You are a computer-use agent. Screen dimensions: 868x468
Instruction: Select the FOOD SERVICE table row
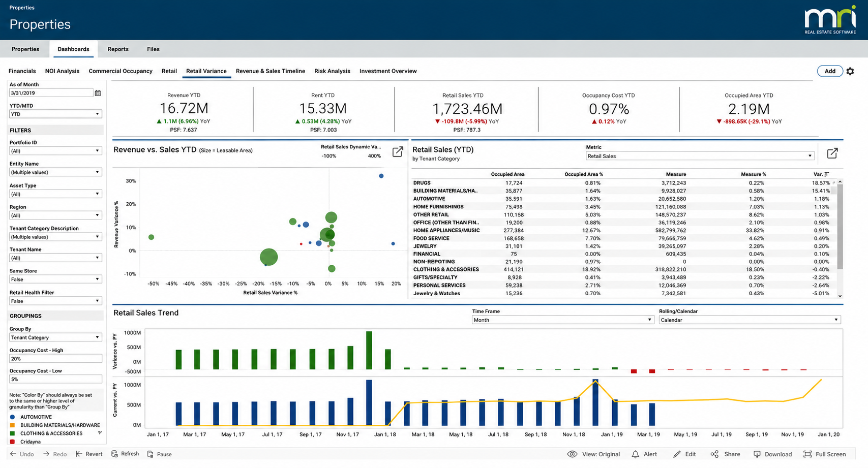click(621, 238)
